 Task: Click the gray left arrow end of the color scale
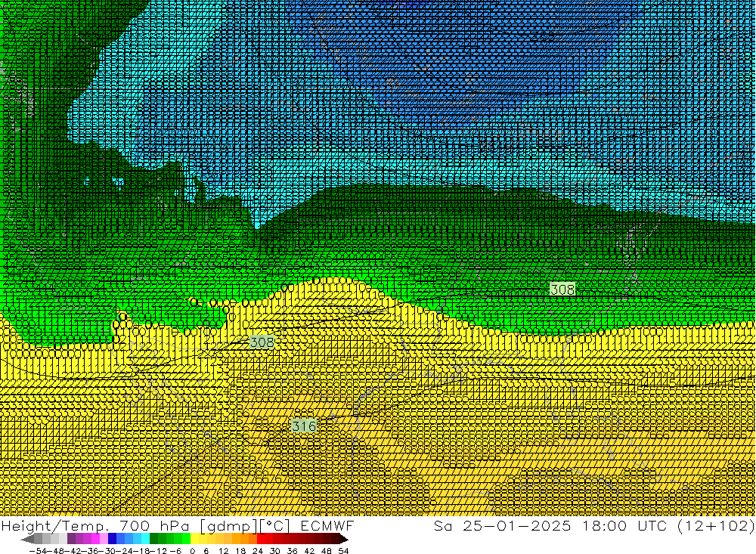(27, 539)
